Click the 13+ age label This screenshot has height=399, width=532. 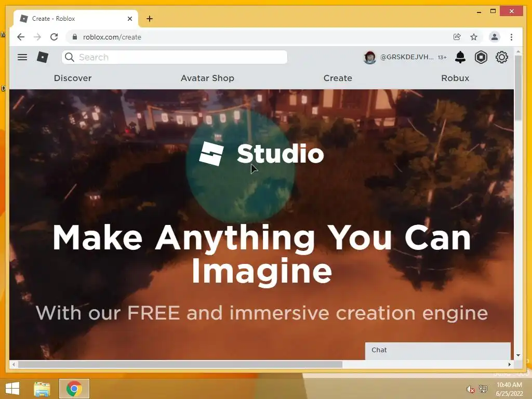coord(442,57)
